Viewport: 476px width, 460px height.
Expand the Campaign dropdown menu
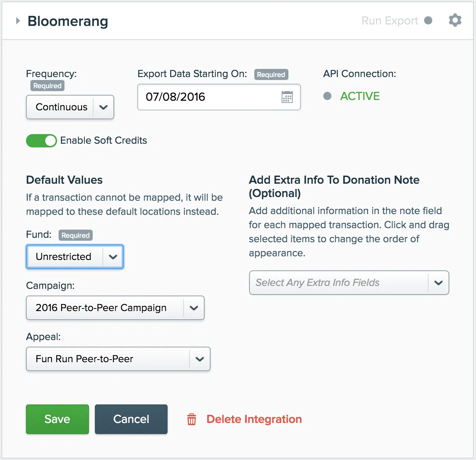[115, 308]
